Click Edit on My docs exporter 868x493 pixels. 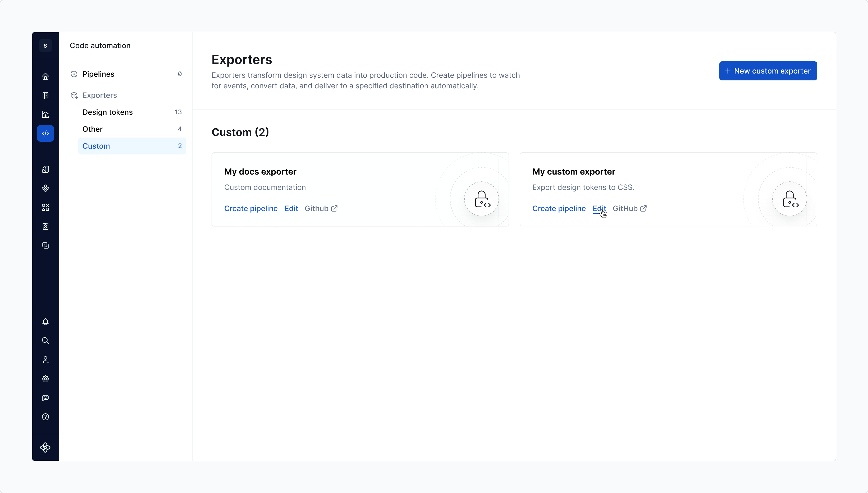tap(291, 209)
